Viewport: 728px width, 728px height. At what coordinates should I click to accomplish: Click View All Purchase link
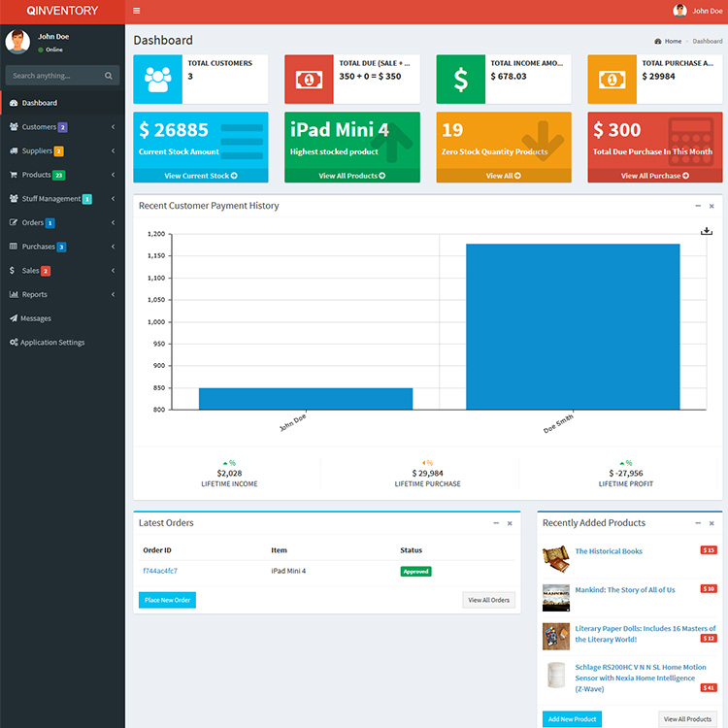pos(654,176)
